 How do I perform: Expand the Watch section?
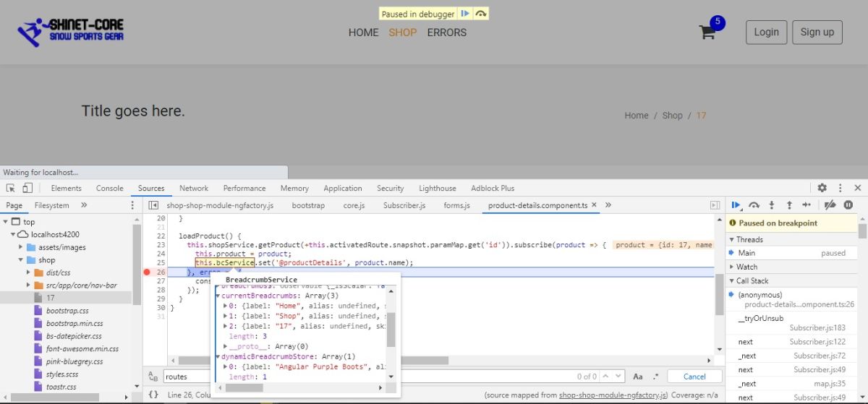pyautogui.click(x=731, y=267)
